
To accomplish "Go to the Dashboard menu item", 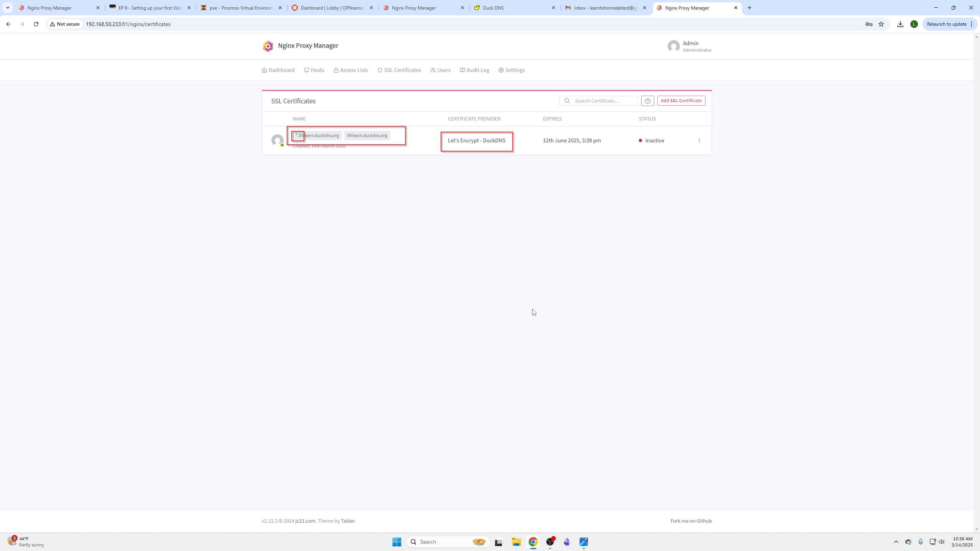I will (x=278, y=70).
